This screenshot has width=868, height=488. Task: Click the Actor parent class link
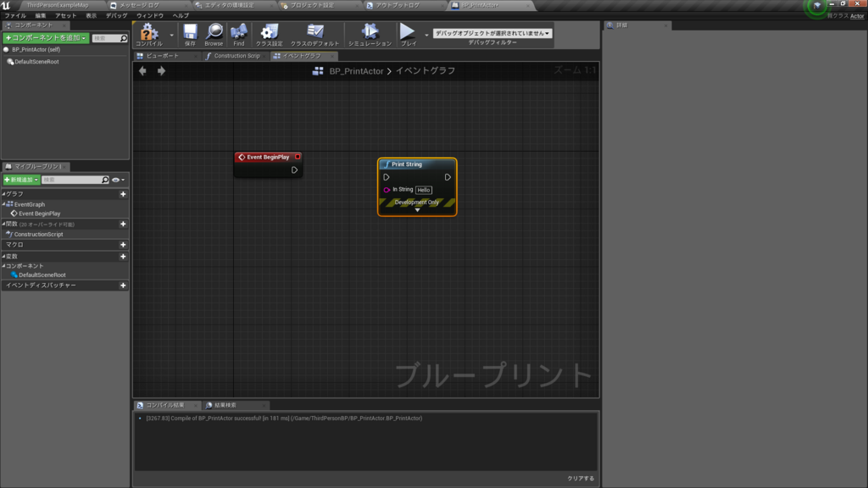[x=857, y=16]
